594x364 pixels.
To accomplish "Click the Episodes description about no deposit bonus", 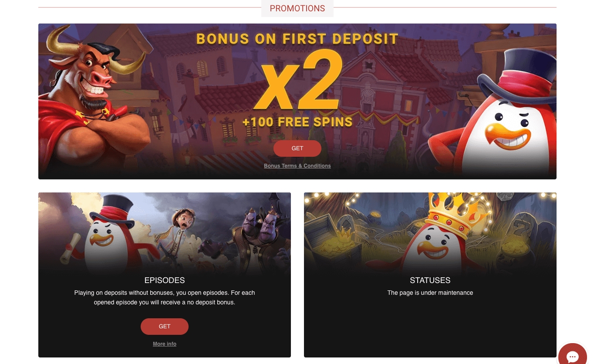I will 165,297.
